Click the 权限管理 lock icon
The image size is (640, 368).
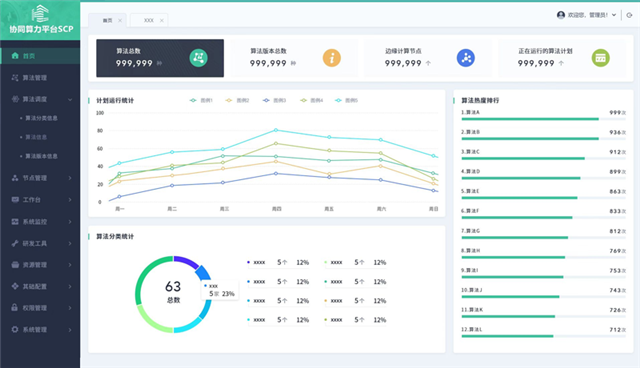[15, 308]
